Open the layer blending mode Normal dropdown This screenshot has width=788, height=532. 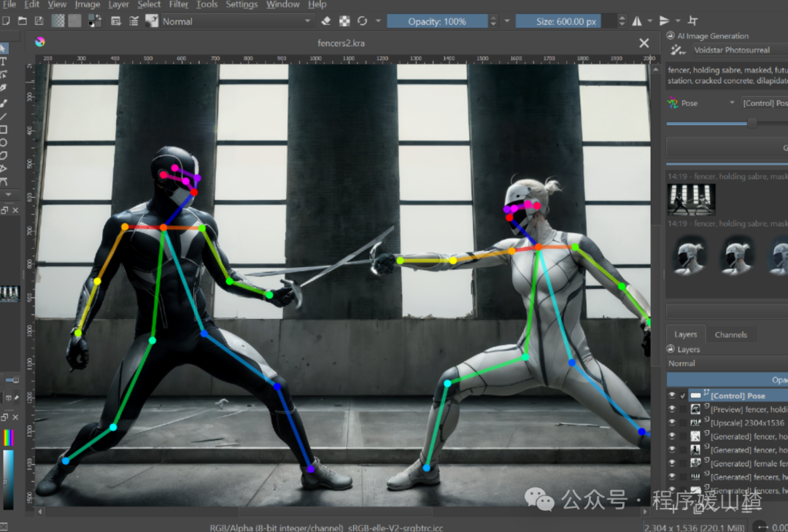point(727,363)
